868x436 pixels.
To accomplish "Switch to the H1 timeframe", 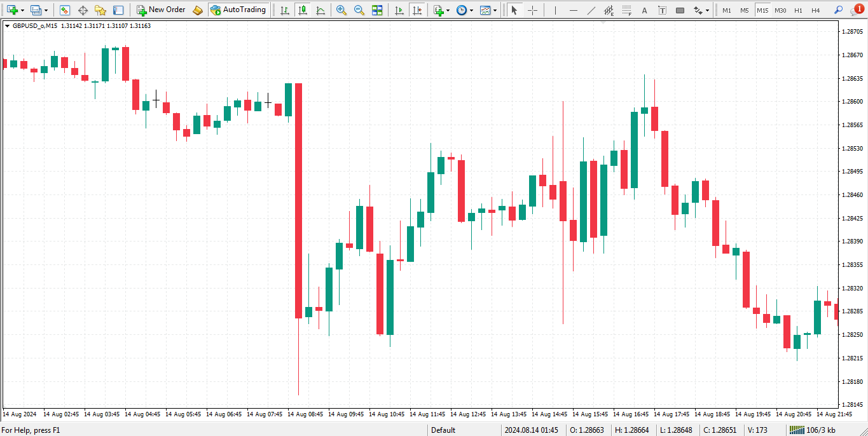I will (x=798, y=10).
